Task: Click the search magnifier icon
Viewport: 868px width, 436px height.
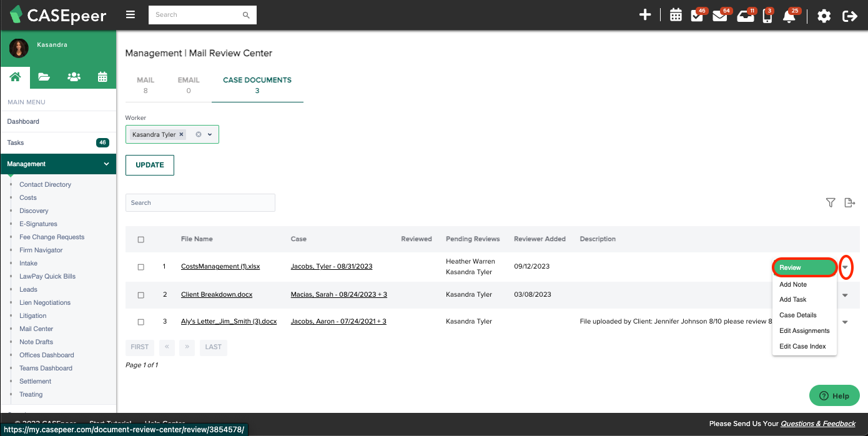Action: (246, 15)
